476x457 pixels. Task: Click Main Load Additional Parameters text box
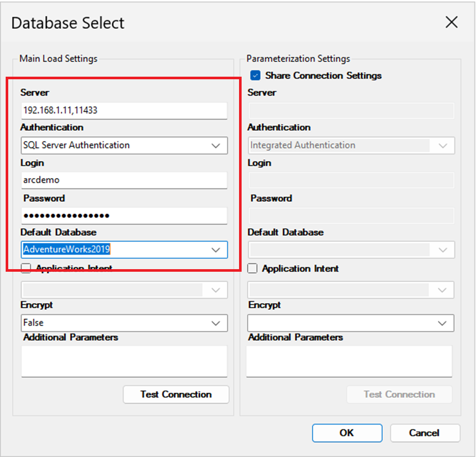pos(124,361)
